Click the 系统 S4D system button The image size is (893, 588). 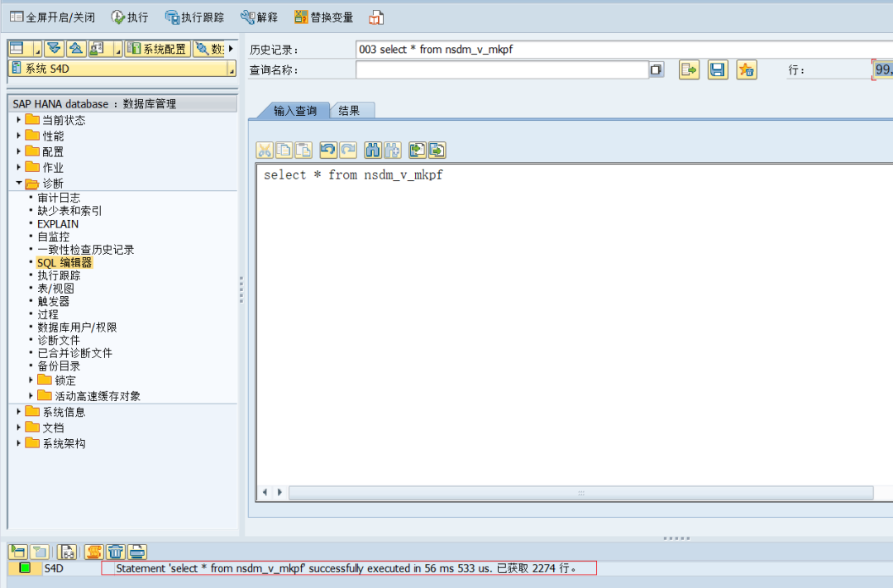(x=118, y=69)
